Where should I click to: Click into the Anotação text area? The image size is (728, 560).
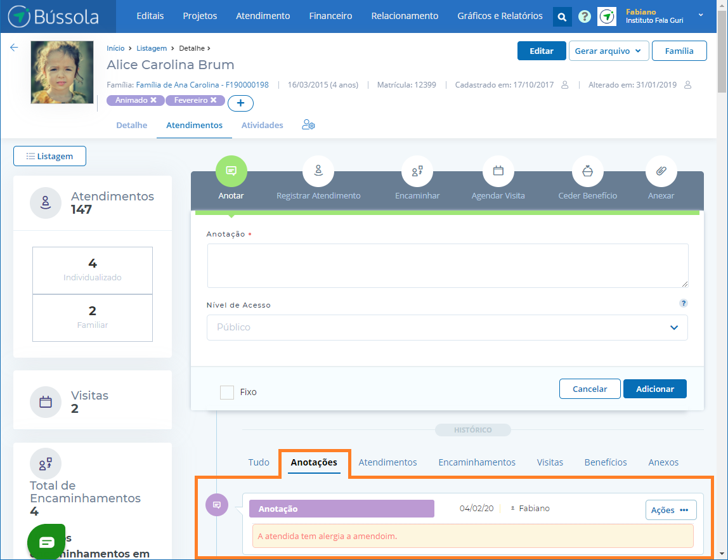tap(447, 266)
